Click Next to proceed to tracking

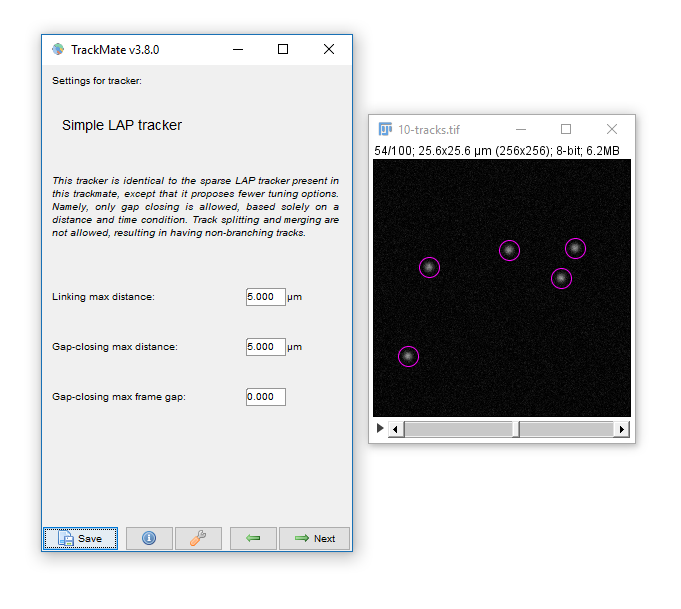314,538
